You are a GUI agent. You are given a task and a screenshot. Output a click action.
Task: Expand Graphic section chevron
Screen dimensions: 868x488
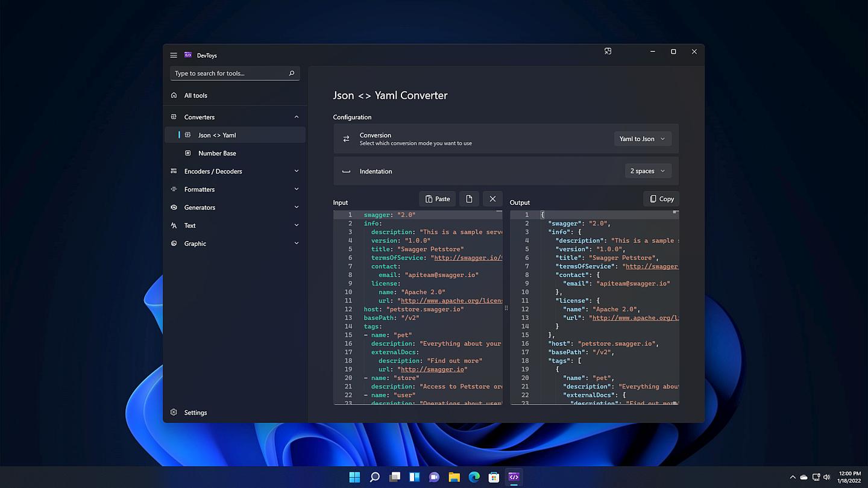tap(297, 243)
